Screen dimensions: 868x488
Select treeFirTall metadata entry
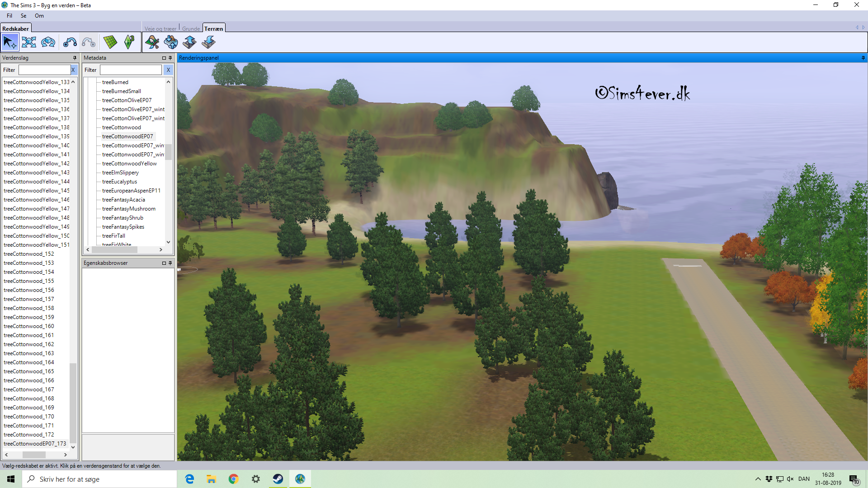(113, 236)
